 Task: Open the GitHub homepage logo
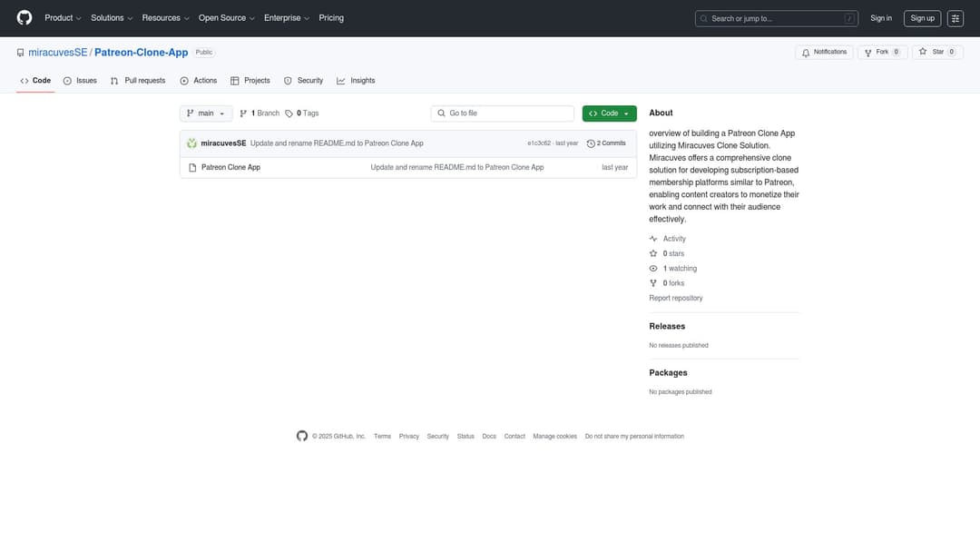(x=24, y=17)
